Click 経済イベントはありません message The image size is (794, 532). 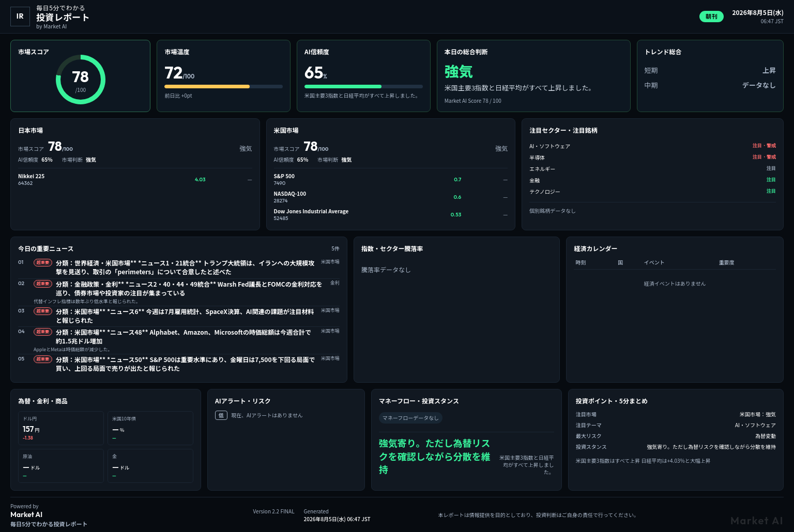pos(675,284)
